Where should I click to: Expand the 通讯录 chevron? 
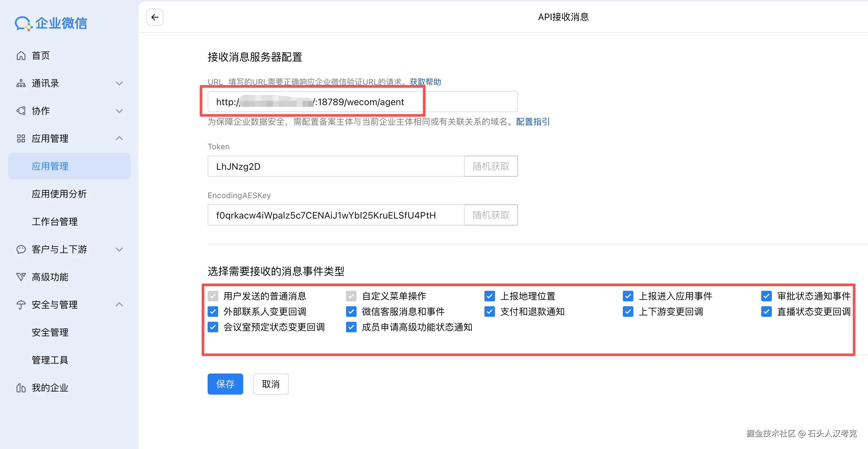(x=119, y=83)
